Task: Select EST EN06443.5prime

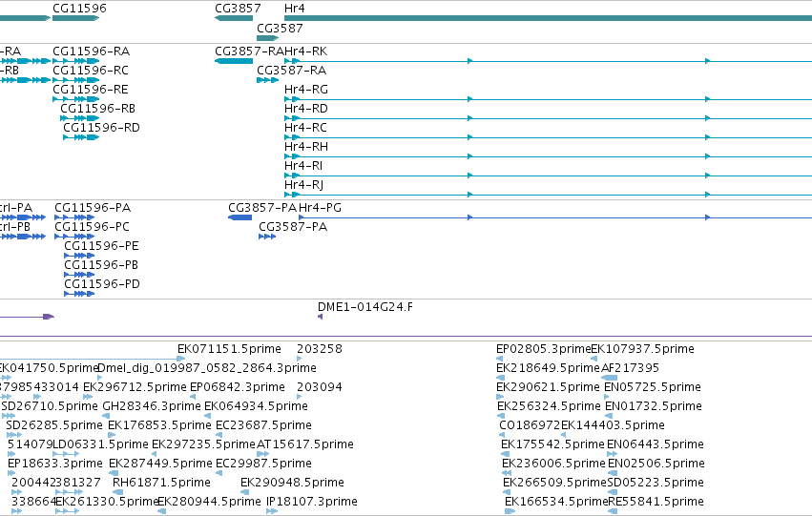Action: (656, 445)
